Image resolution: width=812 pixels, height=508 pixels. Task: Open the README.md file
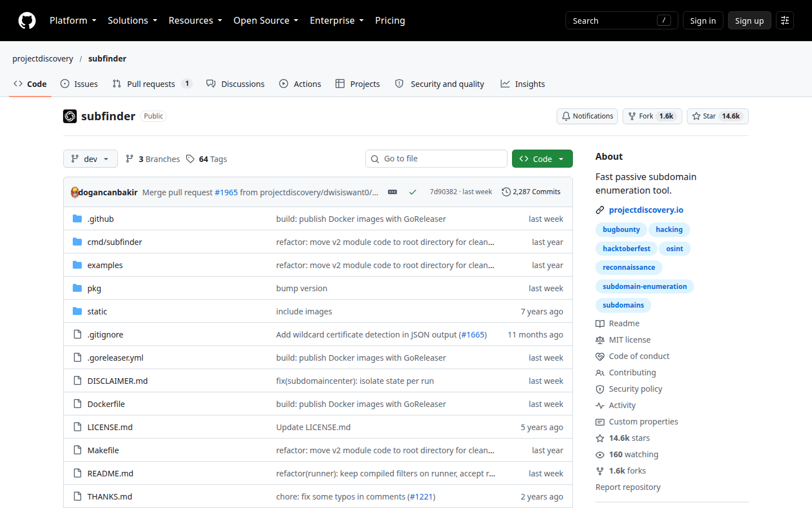click(x=111, y=474)
